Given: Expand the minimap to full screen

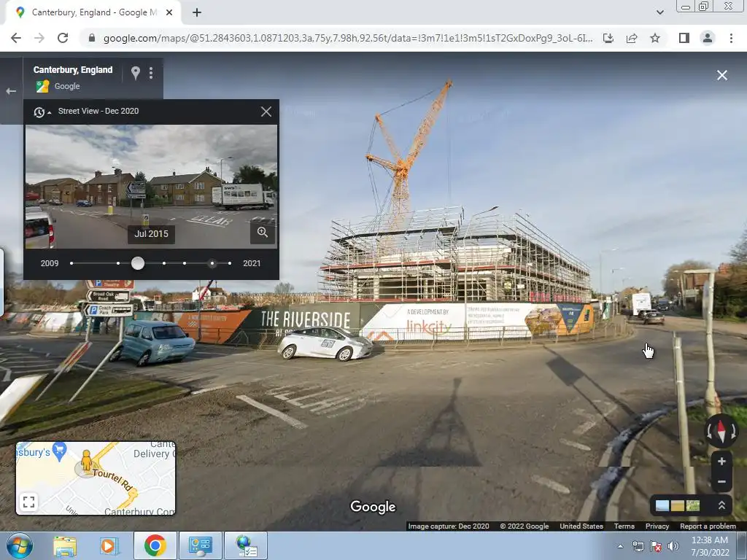Looking at the screenshot, I should [28, 502].
